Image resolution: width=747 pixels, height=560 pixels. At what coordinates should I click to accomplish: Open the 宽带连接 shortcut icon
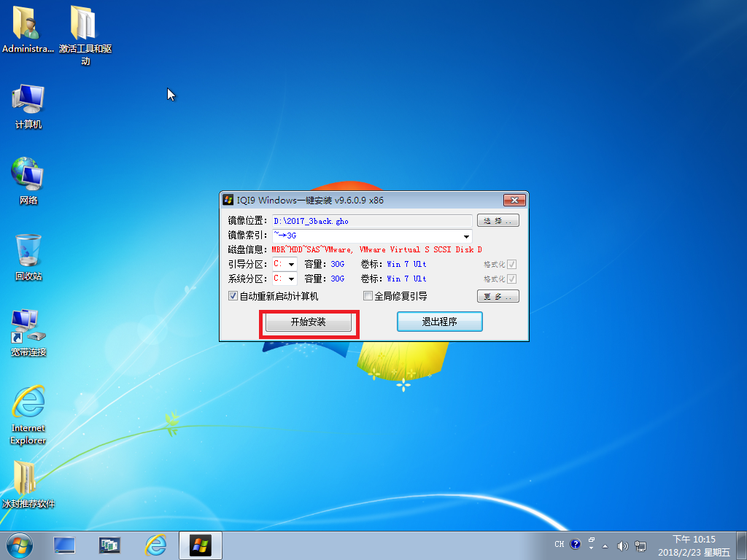(x=28, y=333)
